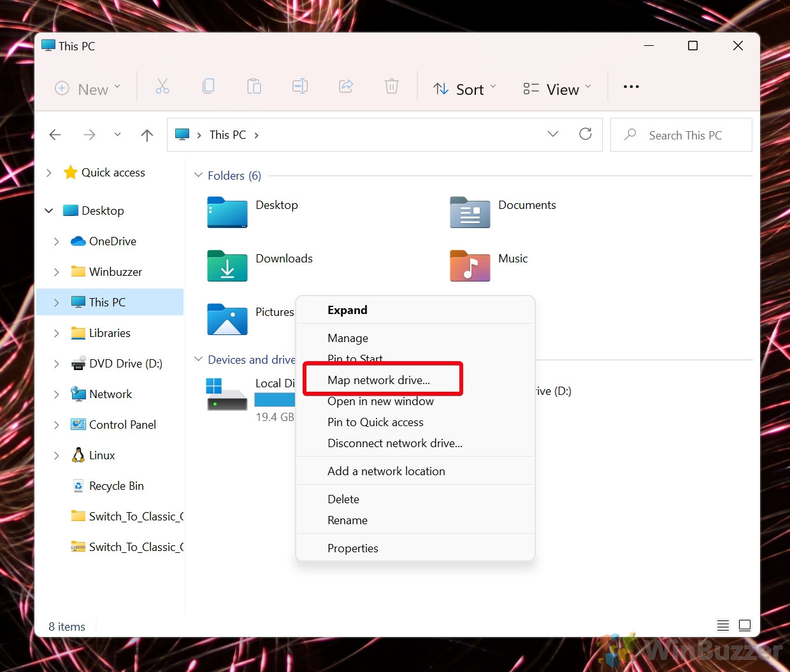Choose Open in new window
The image size is (790, 672).
[x=415, y=401]
